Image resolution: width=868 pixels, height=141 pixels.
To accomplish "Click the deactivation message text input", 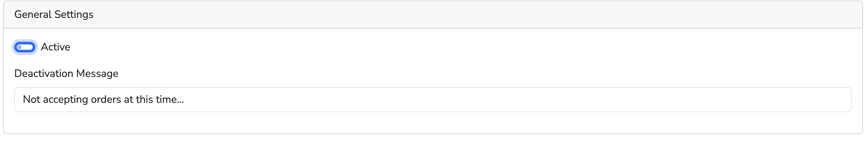I will pyautogui.click(x=433, y=100).
